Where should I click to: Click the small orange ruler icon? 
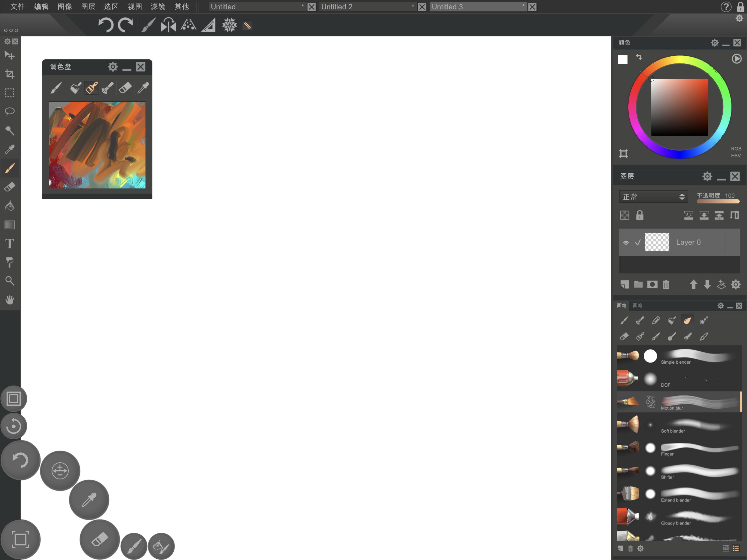click(x=247, y=26)
